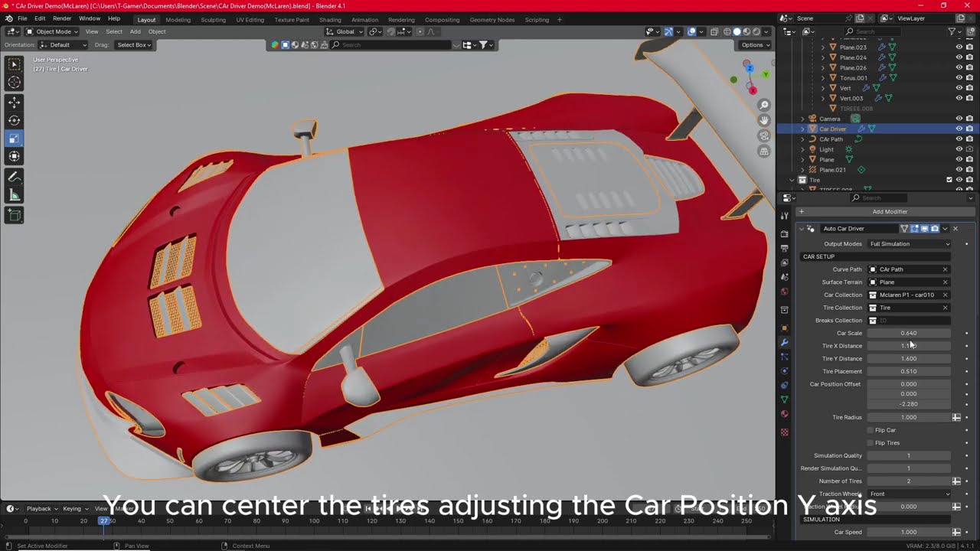Viewport: 980px width, 551px height.
Task: Toggle X-ray view button
Action: click(x=714, y=31)
